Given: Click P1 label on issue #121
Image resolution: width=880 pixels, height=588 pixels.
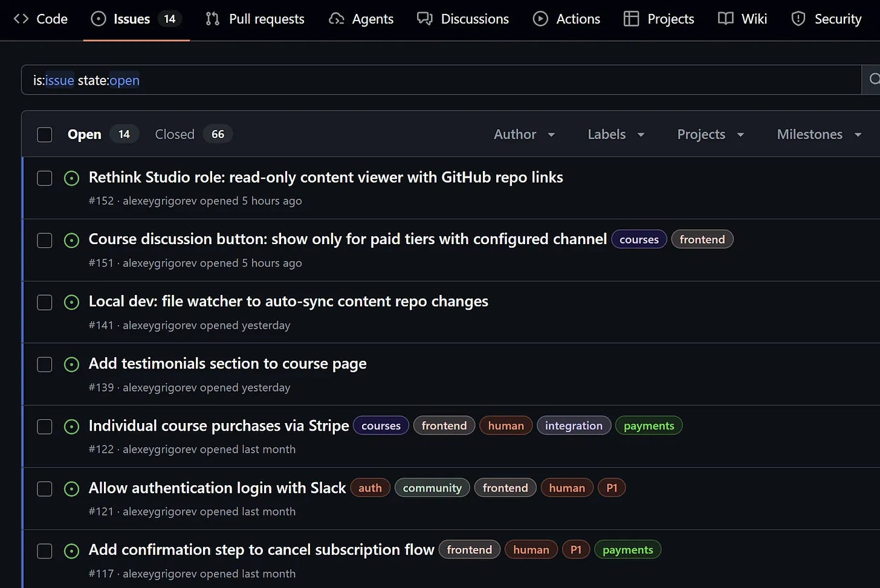Looking at the screenshot, I should (612, 488).
